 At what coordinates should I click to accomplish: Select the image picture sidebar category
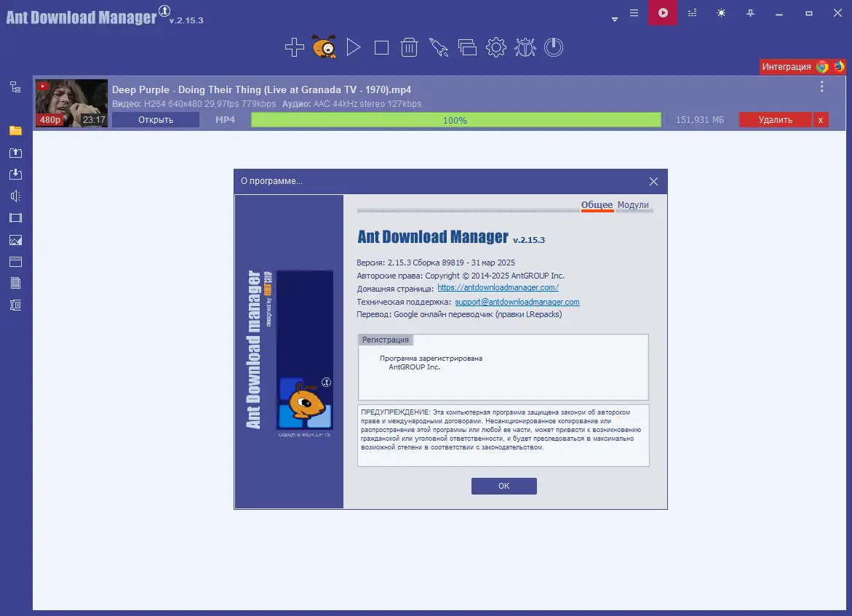point(16,240)
